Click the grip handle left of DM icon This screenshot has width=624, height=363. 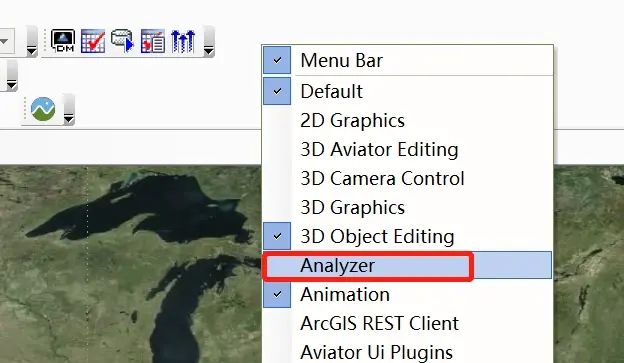[x=45, y=41]
